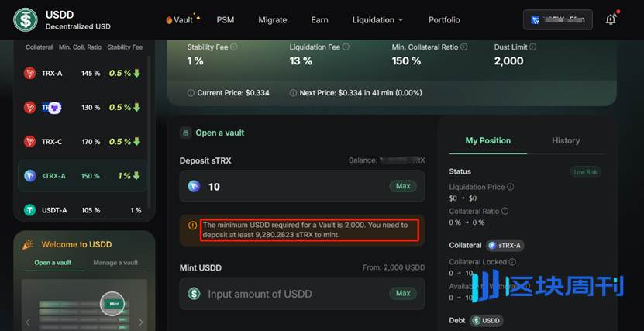
Task: Show Min. Collateral Ratio info icon
Action: coord(464,47)
